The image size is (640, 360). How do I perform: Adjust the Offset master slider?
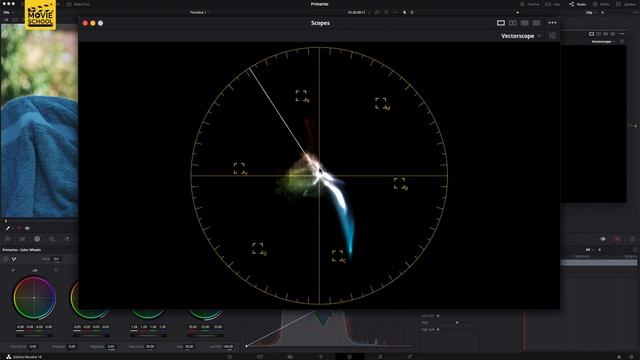click(205, 336)
